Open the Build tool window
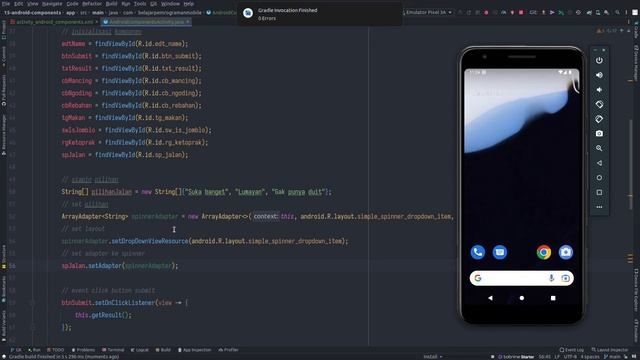 click(x=163, y=350)
